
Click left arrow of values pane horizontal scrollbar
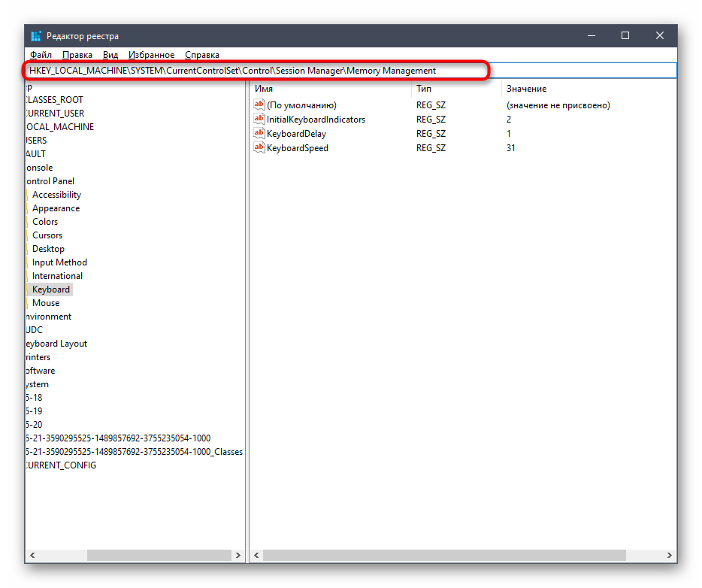pos(256,556)
